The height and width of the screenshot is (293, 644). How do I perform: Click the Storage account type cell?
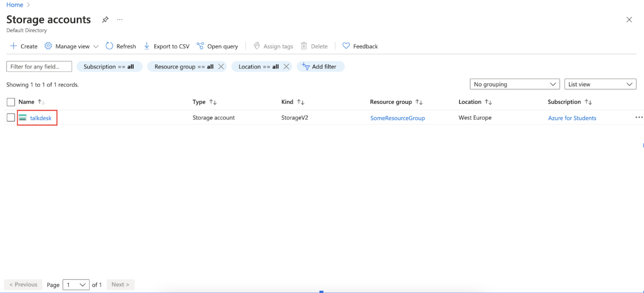[214, 118]
